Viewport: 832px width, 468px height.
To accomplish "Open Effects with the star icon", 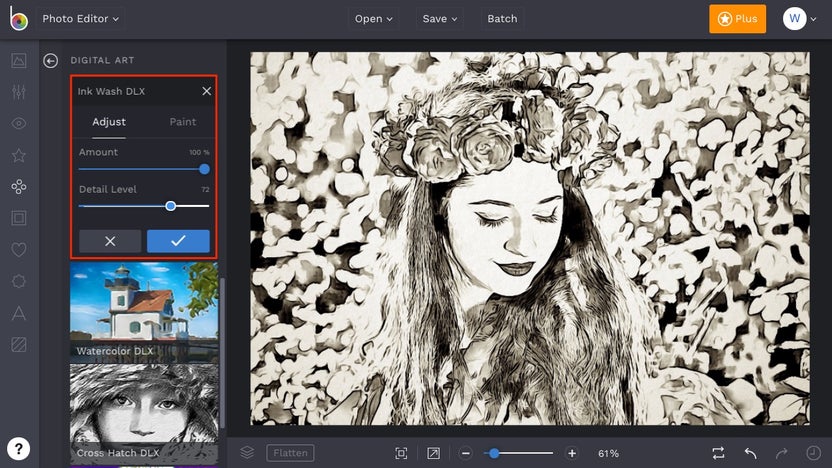I will click(x=18, y=155).
